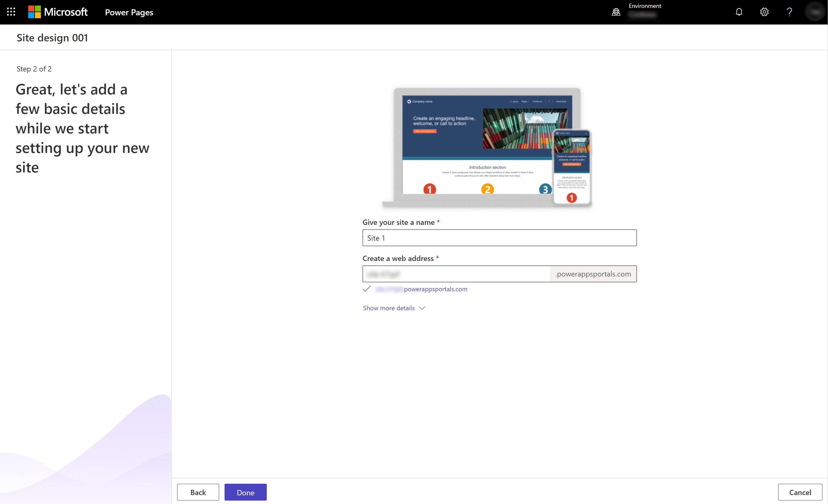Image resolution: width=828 pixels, height=504 pixels.
Task: Open the Settings gear icon
Action: point(765,12)
